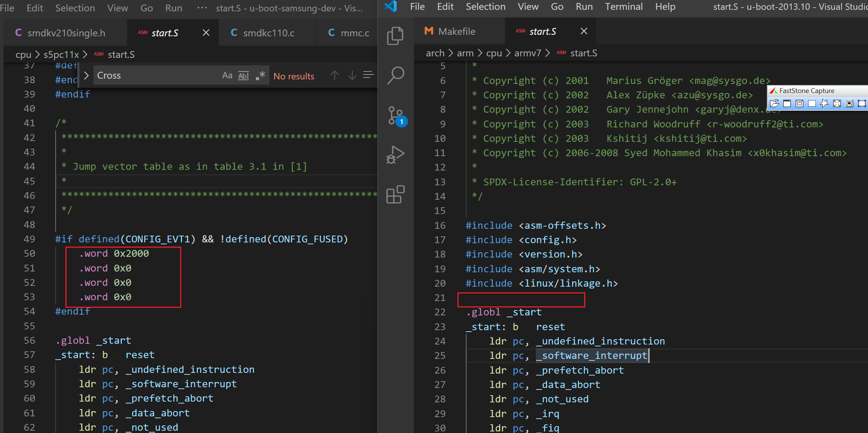868x433 pixels.
Task: Expand breadcrumb chevron after cpu in left window
Action: [x=37, y=54]
